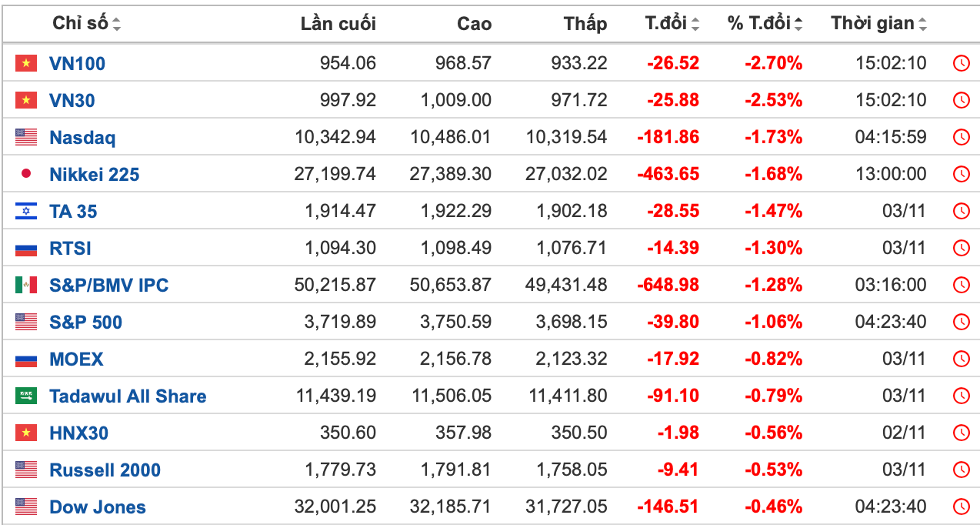Viewport: 980px width, 525px height.
Task: Open the Nasdaq index page
Action: [82, 137]
